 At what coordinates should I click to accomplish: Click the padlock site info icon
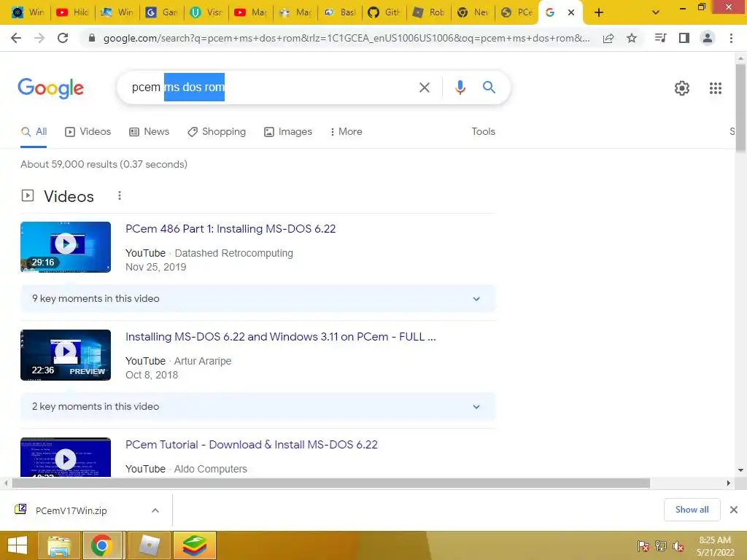pos(92,38)
